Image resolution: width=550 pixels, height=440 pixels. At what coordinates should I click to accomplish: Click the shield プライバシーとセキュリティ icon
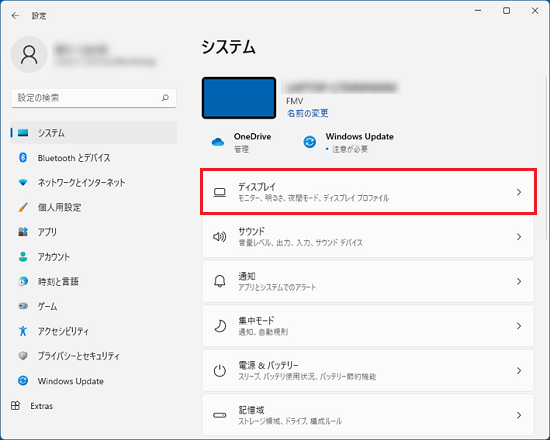point(23,356)
